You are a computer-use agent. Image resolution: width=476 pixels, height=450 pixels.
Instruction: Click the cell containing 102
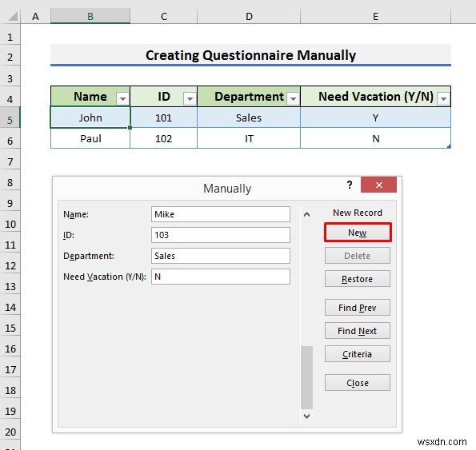164,138
